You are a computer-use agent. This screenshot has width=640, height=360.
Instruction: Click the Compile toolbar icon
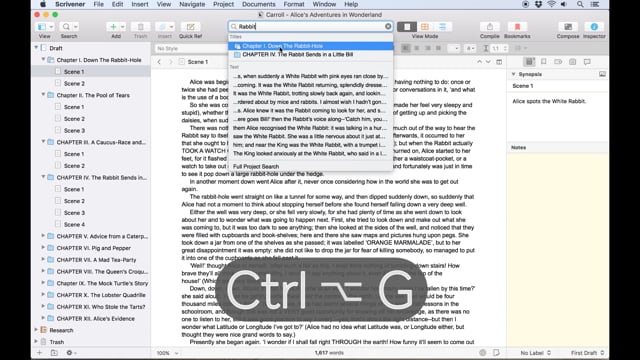(x=489, y=27)
